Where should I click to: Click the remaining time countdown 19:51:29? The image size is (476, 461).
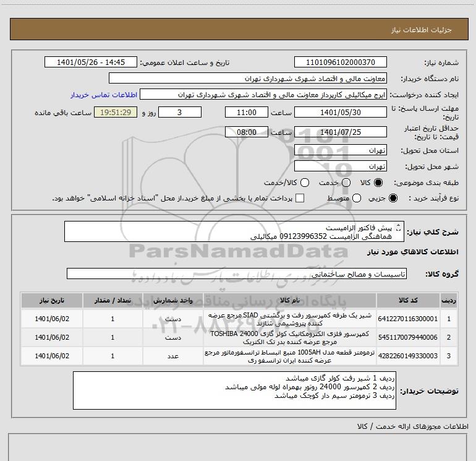point(116,112)
